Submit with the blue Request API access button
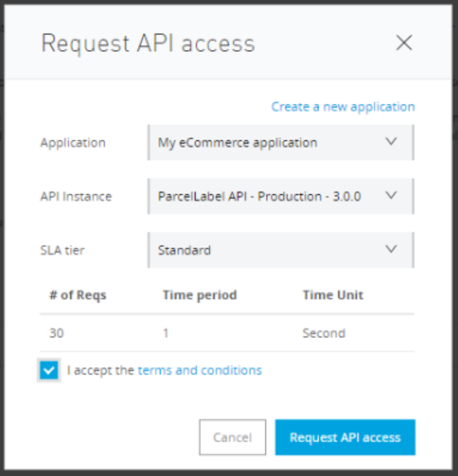Screen dimensions: 458x476 345,438
